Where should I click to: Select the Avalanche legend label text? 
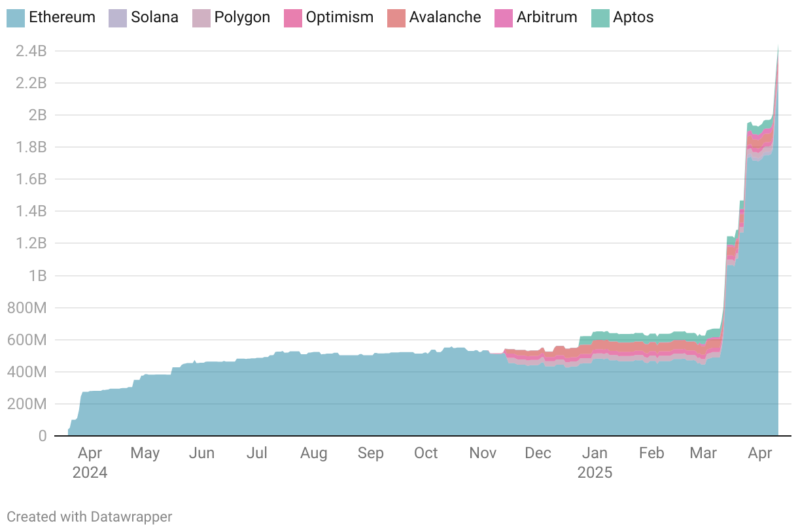click(445, 18)
